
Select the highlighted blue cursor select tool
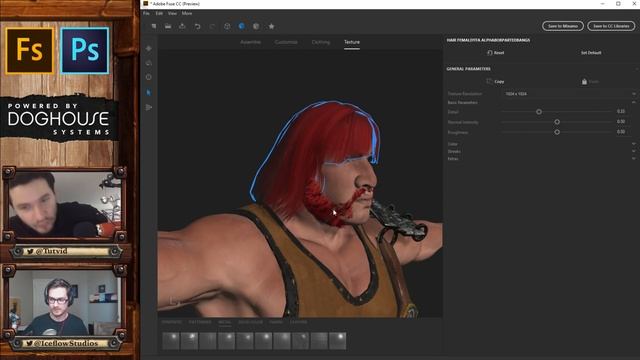(x=149, y=93)
